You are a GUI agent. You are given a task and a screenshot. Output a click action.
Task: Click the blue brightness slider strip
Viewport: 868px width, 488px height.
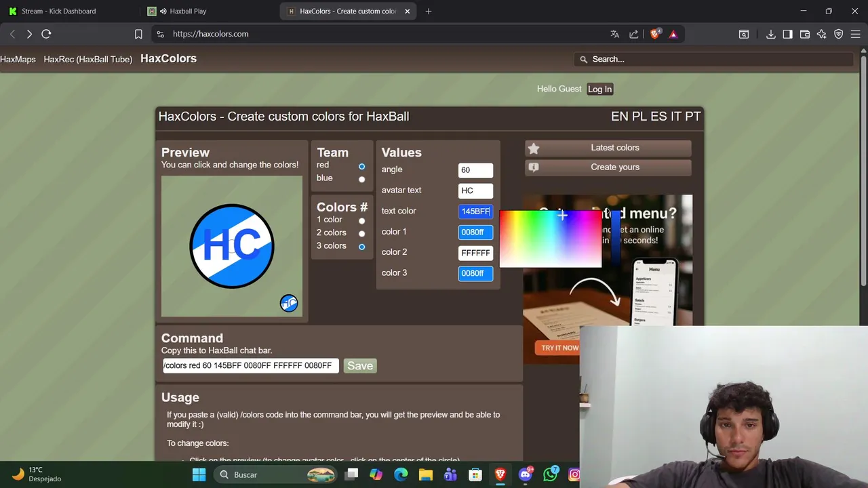(616, 239)
